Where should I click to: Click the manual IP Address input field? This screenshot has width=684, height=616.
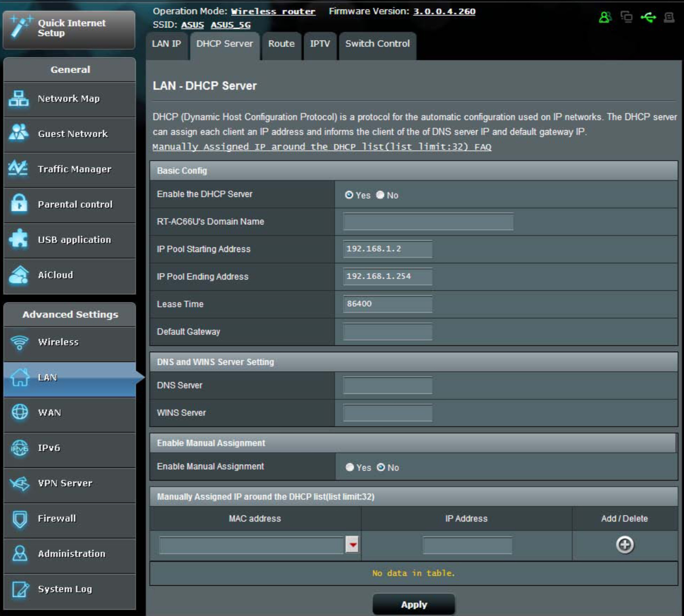point(467,545)
